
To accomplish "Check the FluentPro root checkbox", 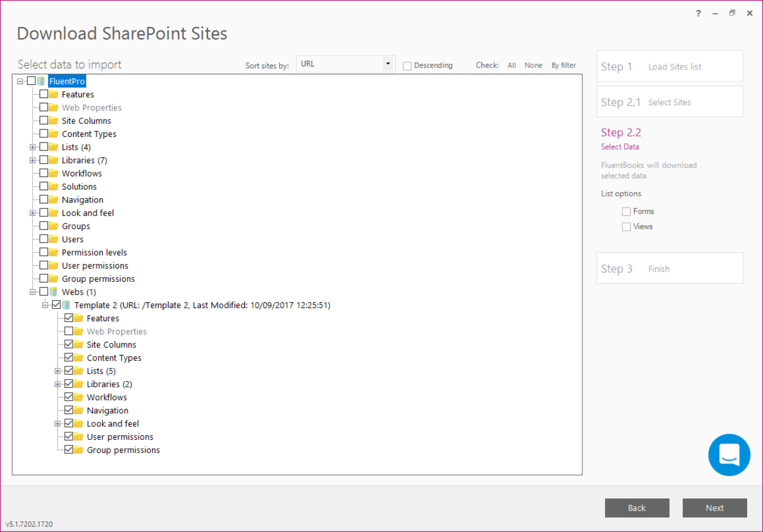I will pyautogui.click(x=32, y=81).
